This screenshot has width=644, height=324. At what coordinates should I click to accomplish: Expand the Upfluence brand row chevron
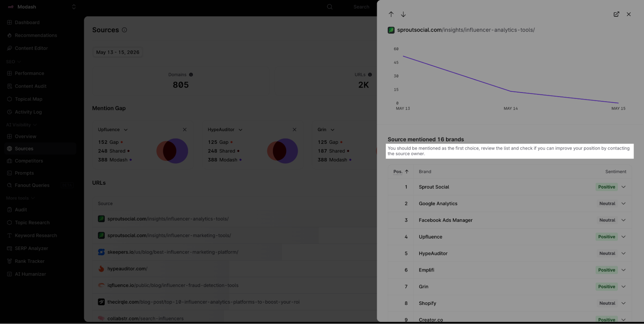[x=623, y=237]
